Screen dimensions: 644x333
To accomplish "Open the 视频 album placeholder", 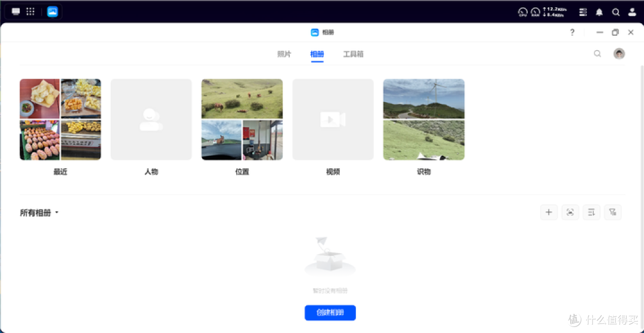I will (333, 119).
